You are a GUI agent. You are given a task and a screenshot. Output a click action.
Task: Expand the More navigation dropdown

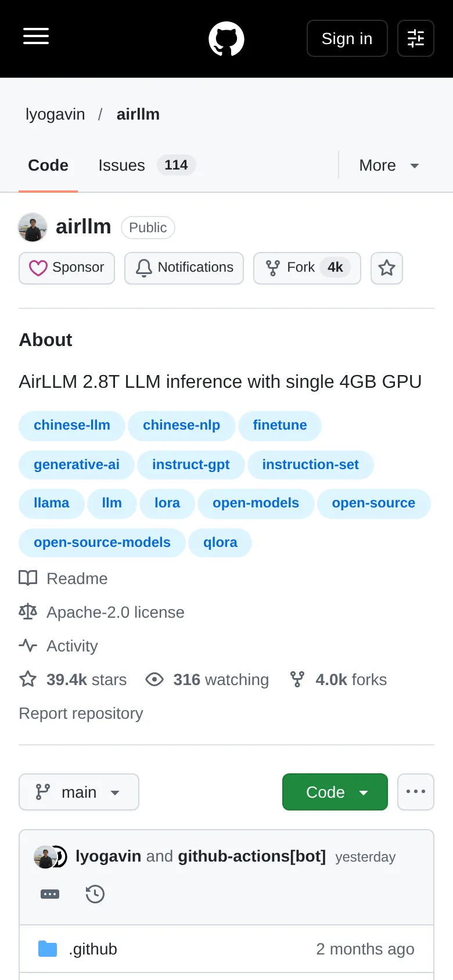click(x=389, y=165)
